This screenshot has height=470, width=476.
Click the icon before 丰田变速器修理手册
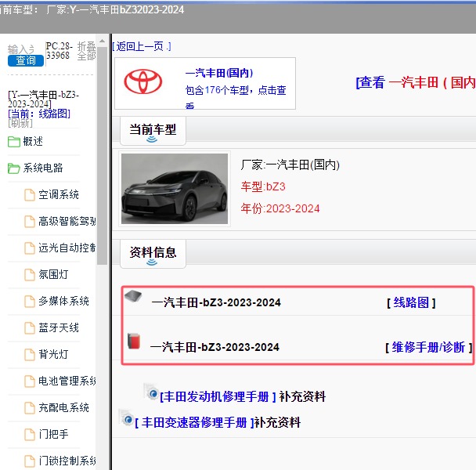(126, 418)
